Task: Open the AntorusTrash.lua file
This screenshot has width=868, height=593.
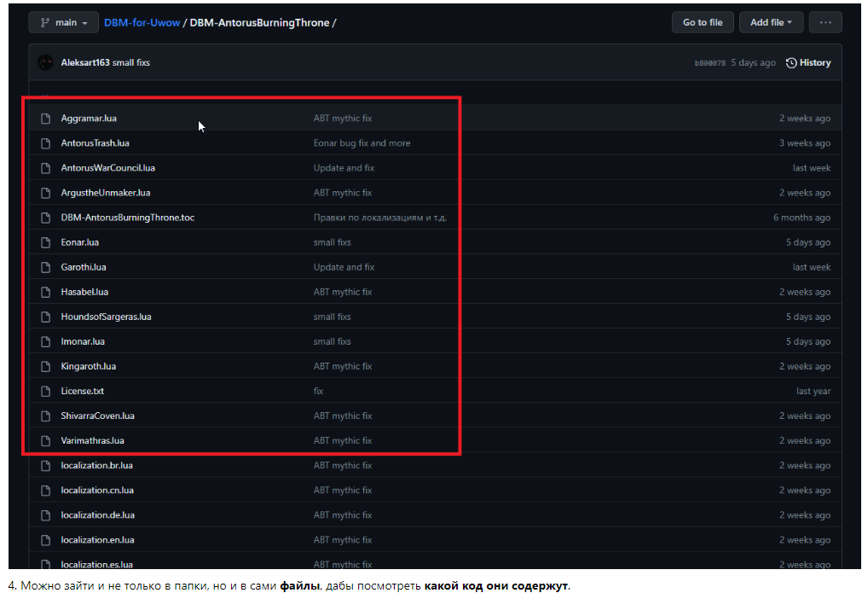Action: [x=95, y=143]
